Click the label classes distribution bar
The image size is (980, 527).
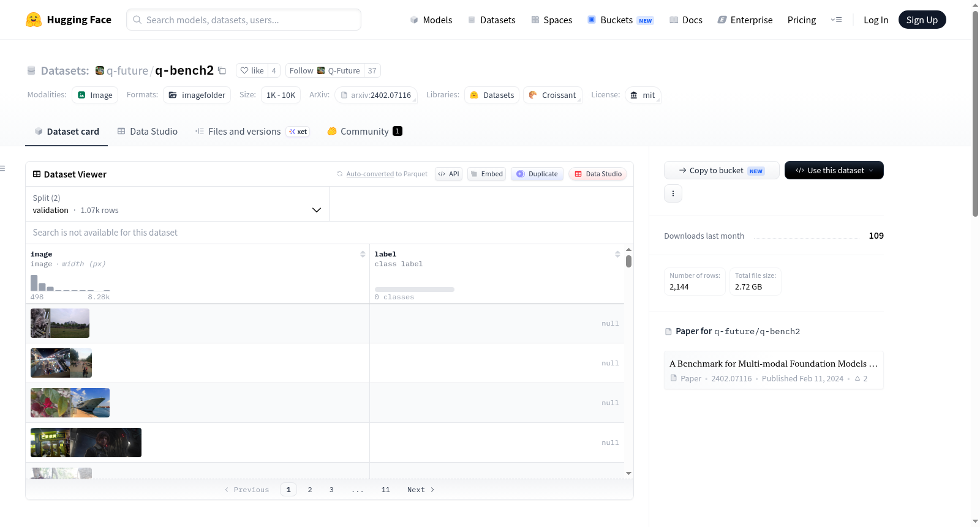click(415, 290)
